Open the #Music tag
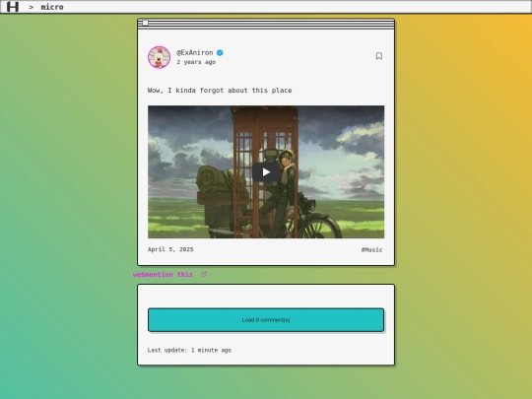 (x=371, y=249)
